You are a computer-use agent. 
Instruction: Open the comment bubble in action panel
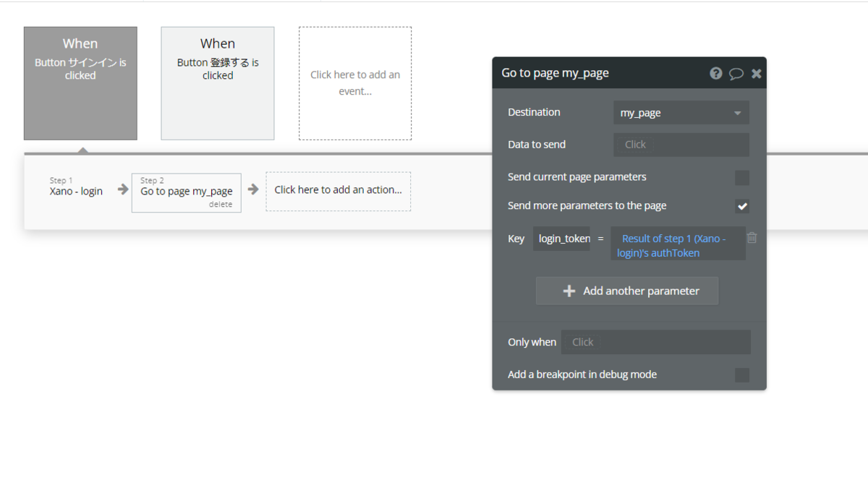click(x=736, y=73)
